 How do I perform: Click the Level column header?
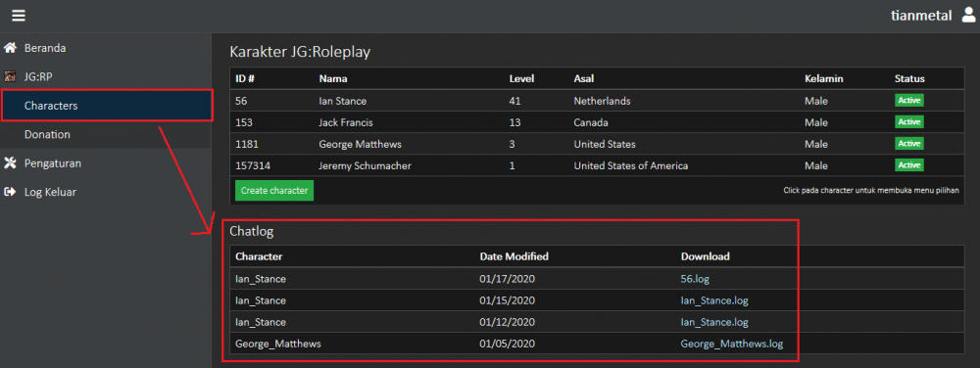pos(521,79)
